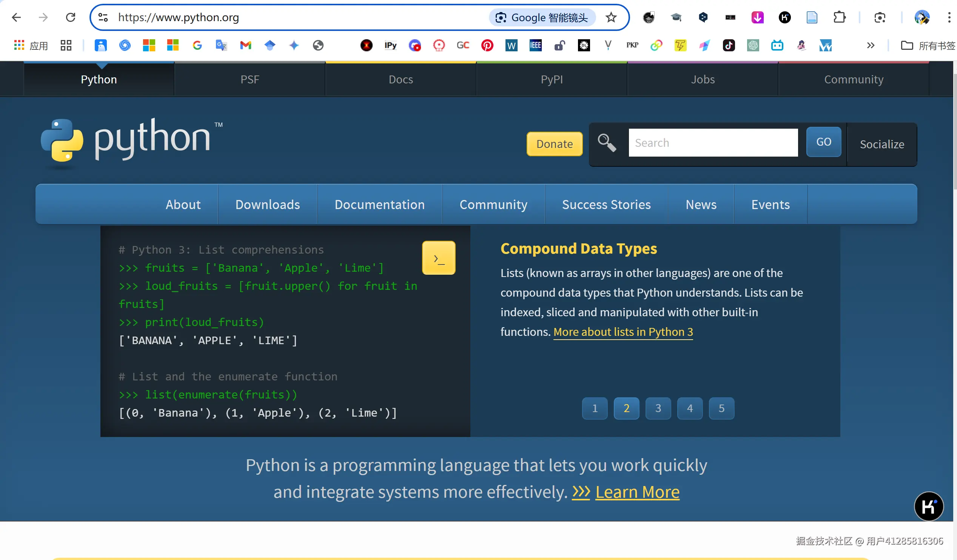Open the browser extensions puzzle icon
Screen dimensions: 957x560
click(839, 17)
